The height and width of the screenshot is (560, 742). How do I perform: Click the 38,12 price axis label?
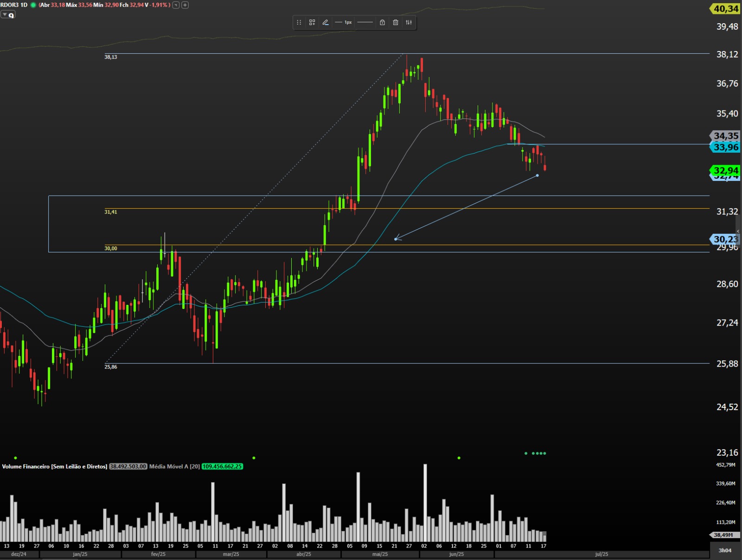(727, 54)
